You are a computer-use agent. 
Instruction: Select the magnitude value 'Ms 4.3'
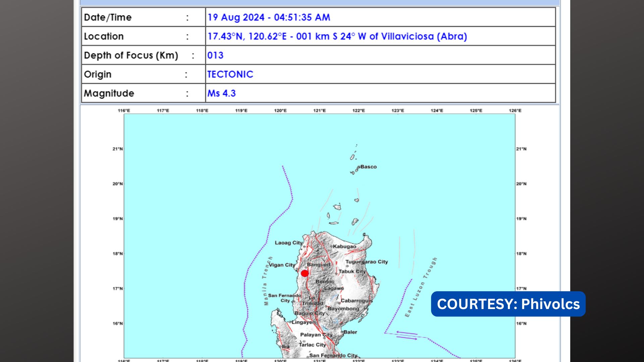click(221, 93)
